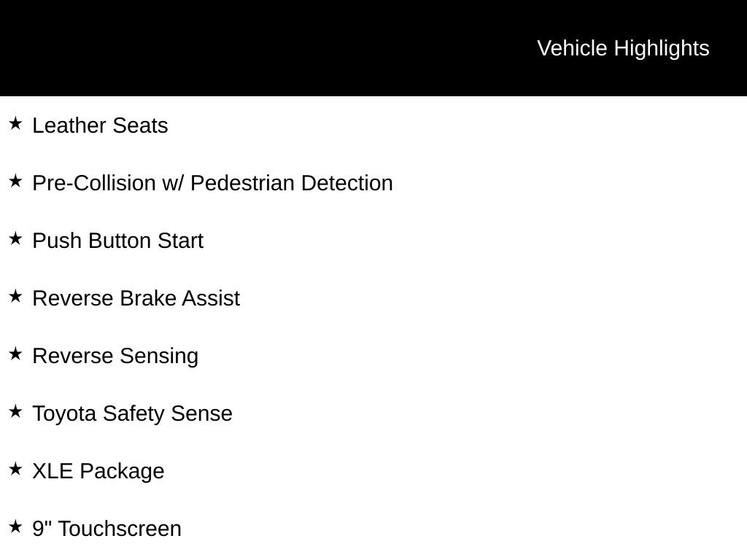Click the word Highlights in the header

click(x=662, y=48)
